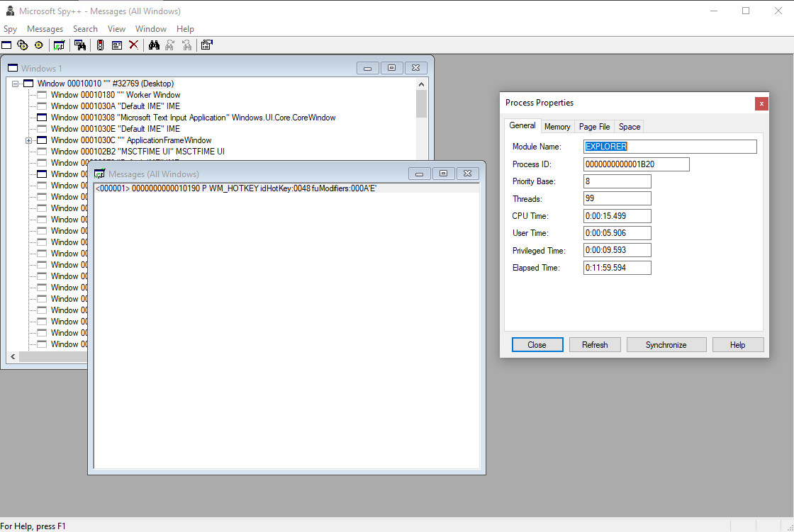Maximize the main Spy++ window
The height and width of the screenshot is (532, 794).
746,11
